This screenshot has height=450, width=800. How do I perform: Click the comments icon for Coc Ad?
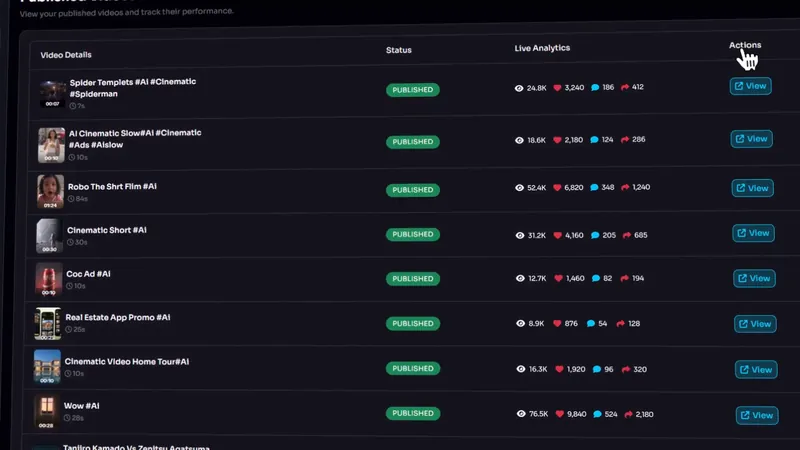click(596, 279)
